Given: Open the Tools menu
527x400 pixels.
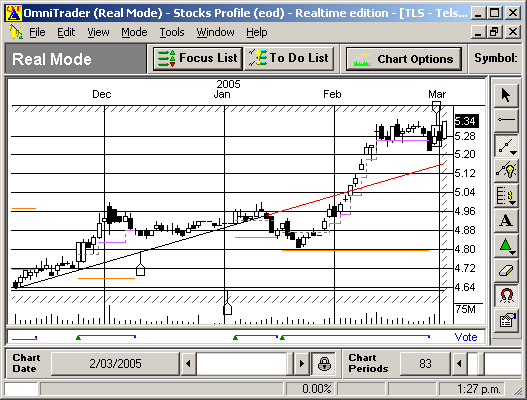Looking at the screenshot, I should [172, 32].
